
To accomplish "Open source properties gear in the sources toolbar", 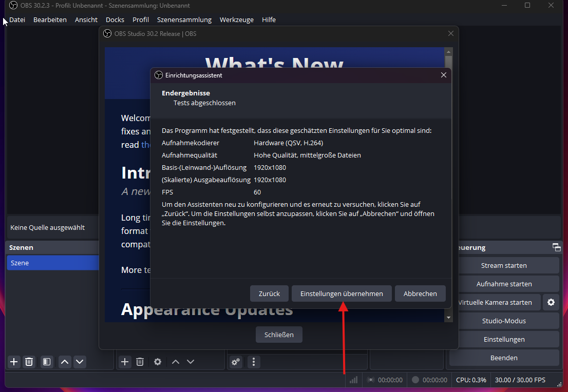I will click(x=158, y=362).
